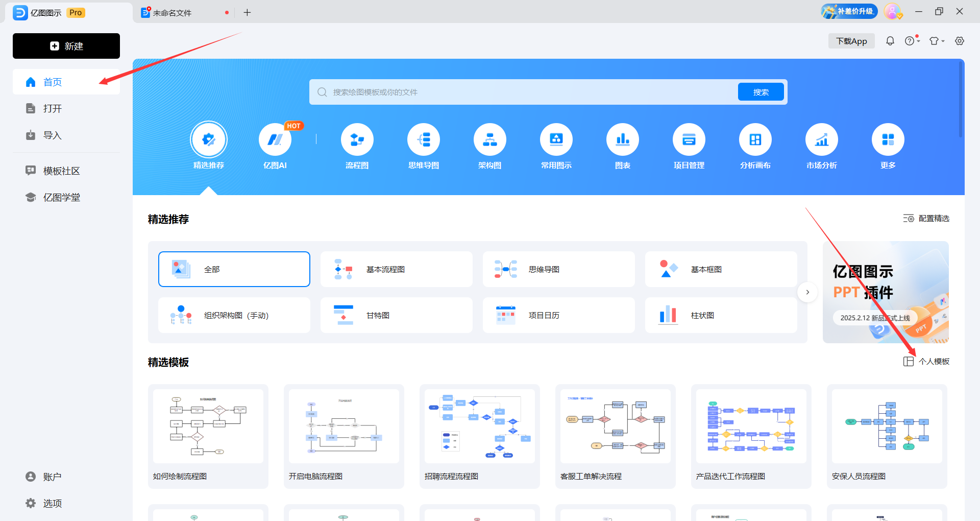Click 个人模板 link

click(x=926, y=361)
